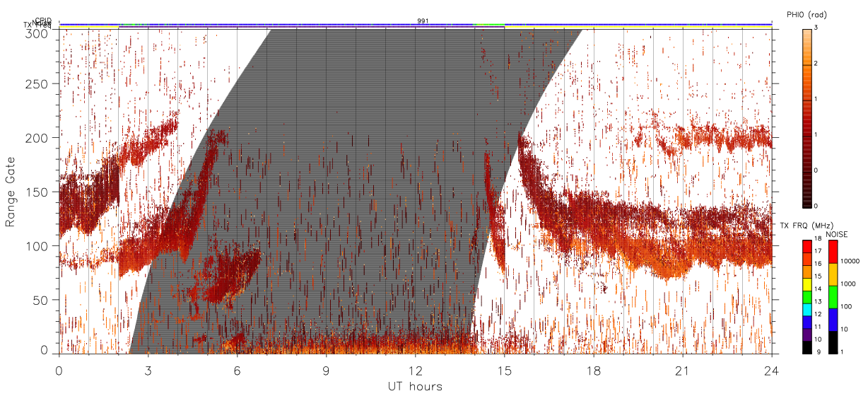Viewport: 868px width, 401px height.
Task: Click the 991 CPID value at top
Action: tap(423, 21)
